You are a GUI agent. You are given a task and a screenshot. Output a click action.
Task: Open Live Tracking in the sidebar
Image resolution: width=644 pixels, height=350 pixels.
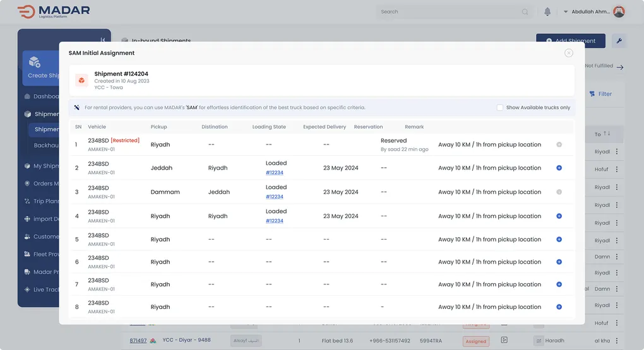pos(45,289)
